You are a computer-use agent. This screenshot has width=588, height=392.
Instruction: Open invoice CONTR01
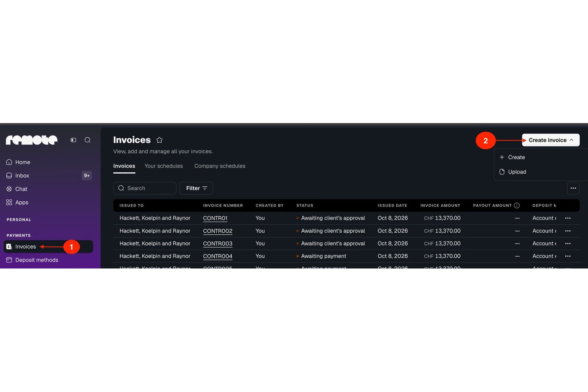pos(215,218)
